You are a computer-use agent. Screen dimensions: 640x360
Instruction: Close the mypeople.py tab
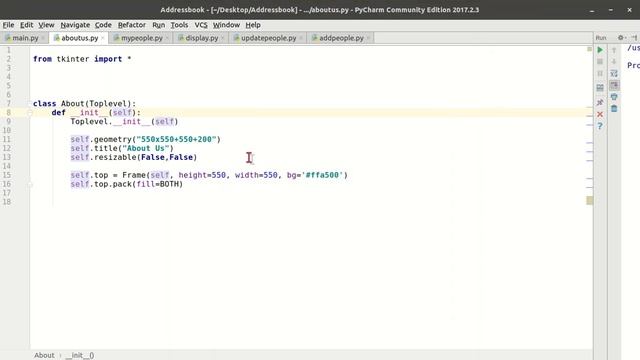click(167, 38)
